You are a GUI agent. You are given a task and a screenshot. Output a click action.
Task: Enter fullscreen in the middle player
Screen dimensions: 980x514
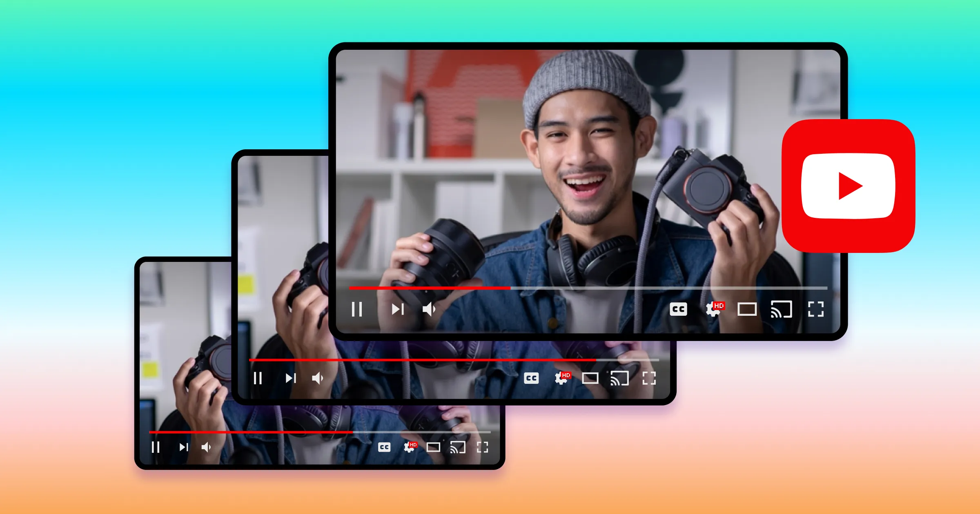[x=649, y=378]
